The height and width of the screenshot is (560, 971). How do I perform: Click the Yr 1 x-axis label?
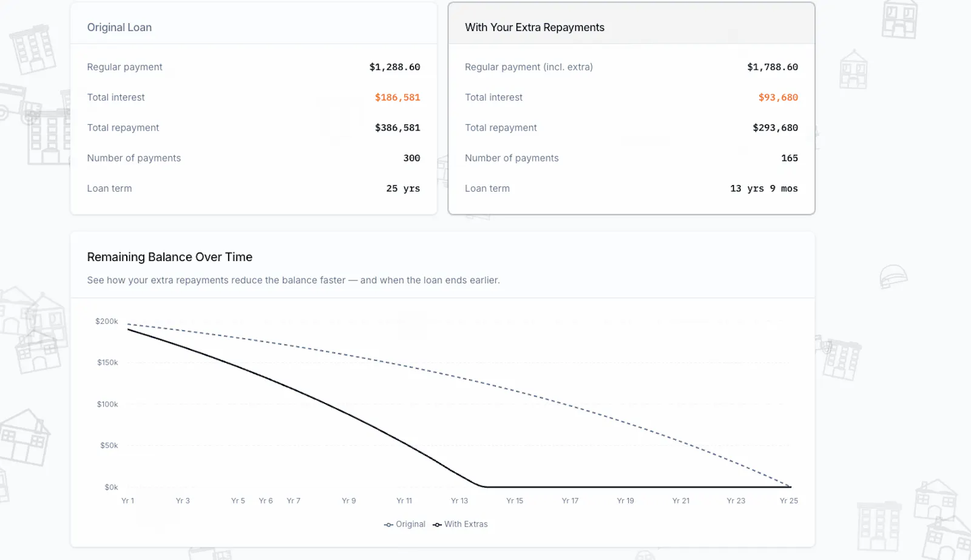click(x=127, y=501)
